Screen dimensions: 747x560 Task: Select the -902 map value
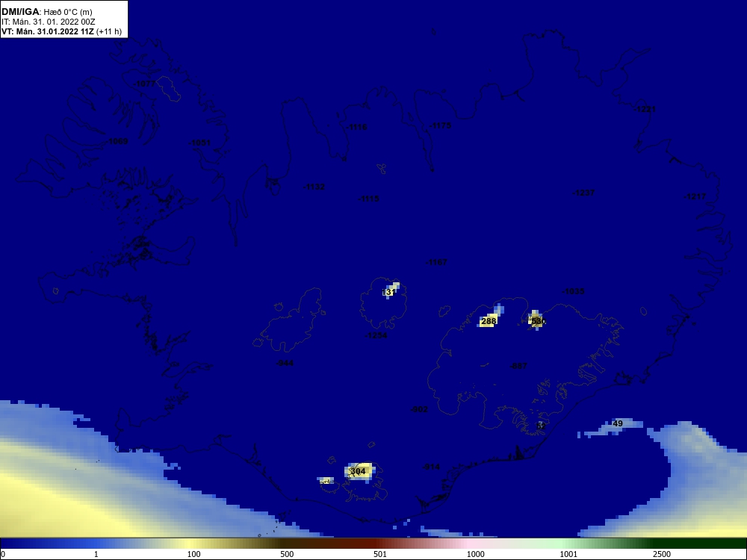coord(419,409)
